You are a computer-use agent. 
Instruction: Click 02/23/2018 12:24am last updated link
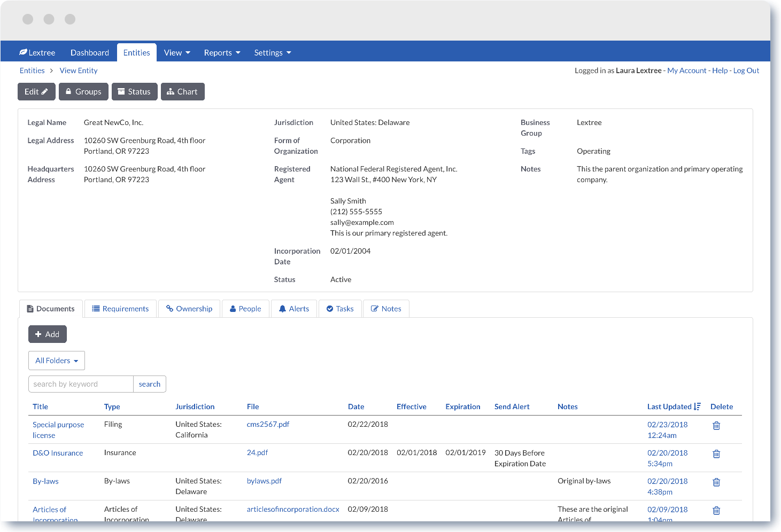tap(668, 430)
